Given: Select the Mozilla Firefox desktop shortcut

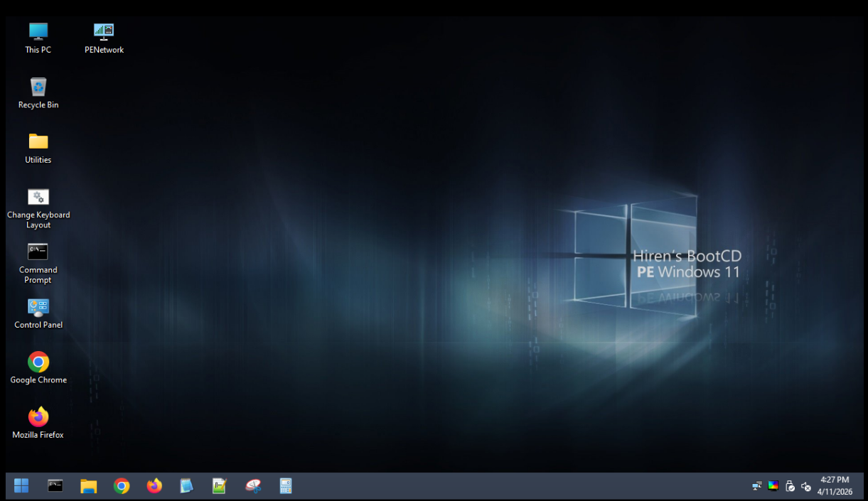Looking at the screenshot, I should [38, 423].
